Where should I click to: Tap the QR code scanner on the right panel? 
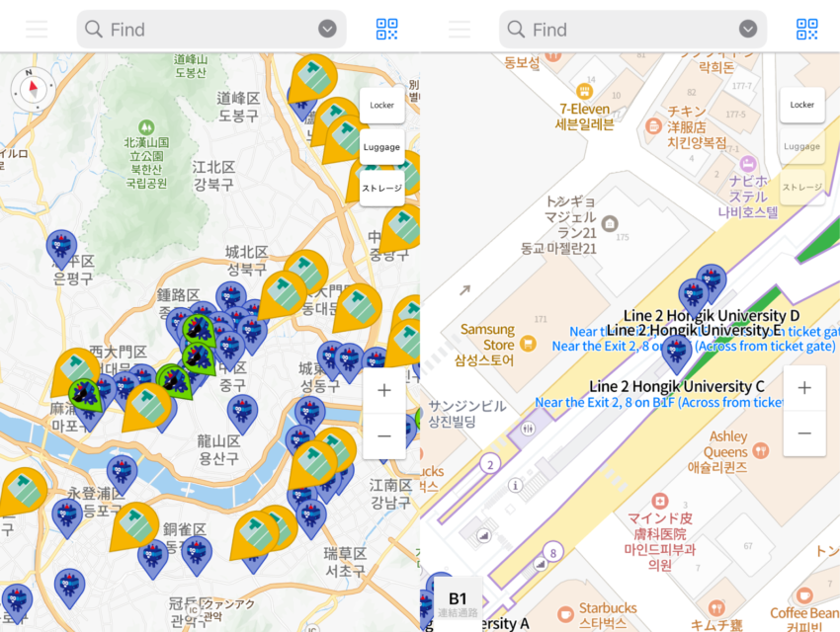pos(805,30)
